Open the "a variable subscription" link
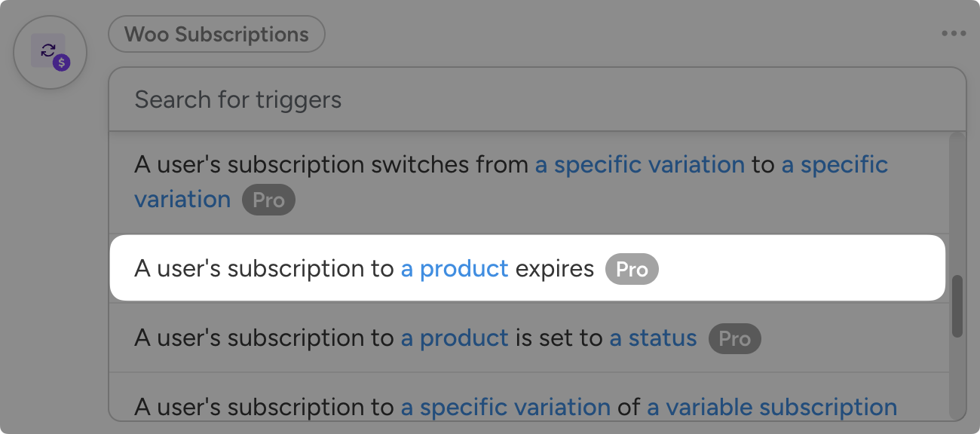 [x=771, y=408]
